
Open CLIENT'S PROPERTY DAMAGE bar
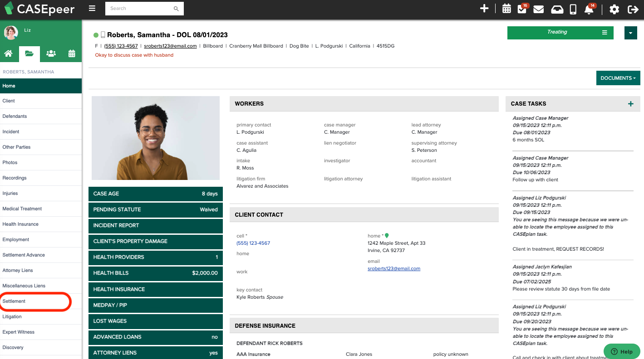click(x=156, y=241)
